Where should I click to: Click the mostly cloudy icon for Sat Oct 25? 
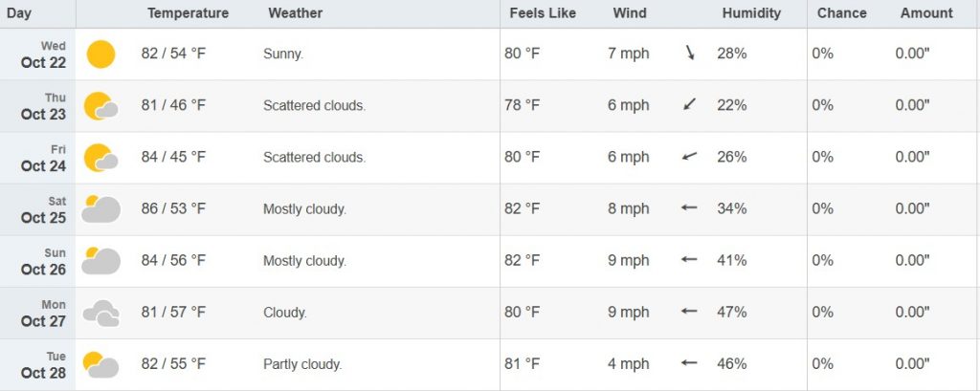coord(100,208)
